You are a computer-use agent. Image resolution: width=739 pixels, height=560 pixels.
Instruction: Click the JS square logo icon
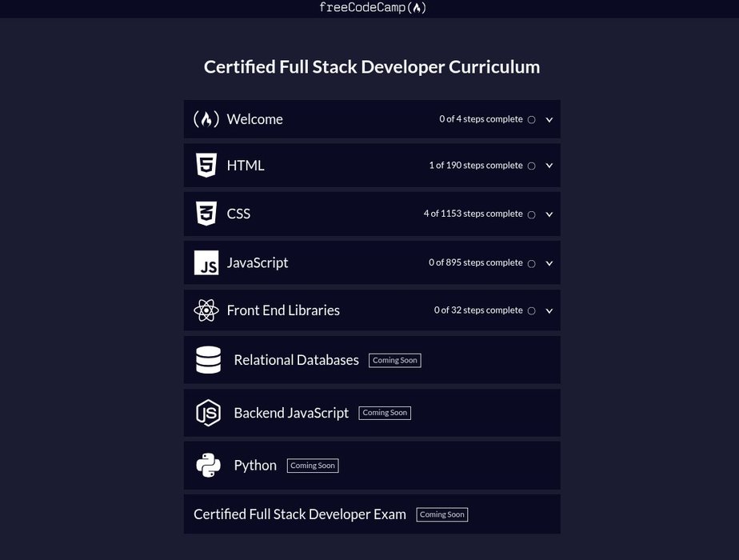coord(206,262)
